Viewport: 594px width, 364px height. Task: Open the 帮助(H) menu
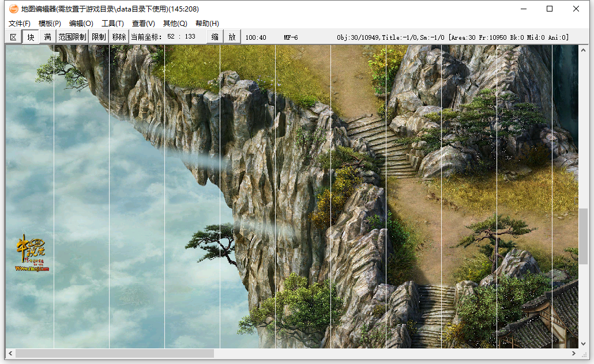(x=207, y=24)
